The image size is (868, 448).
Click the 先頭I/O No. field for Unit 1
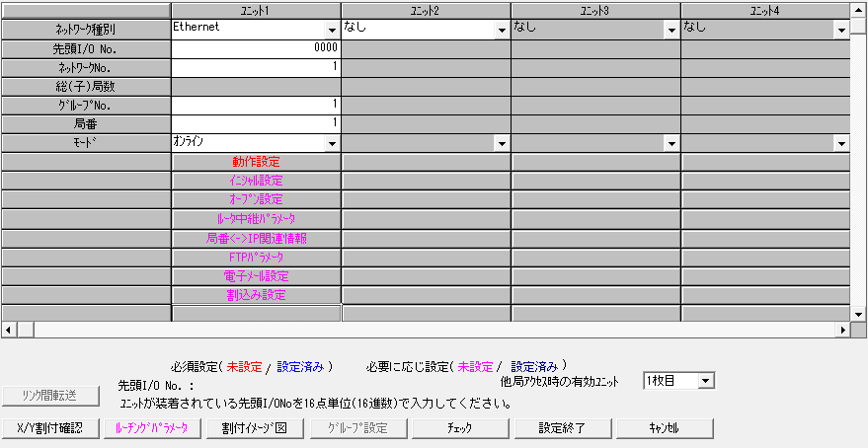coord(256,48)
